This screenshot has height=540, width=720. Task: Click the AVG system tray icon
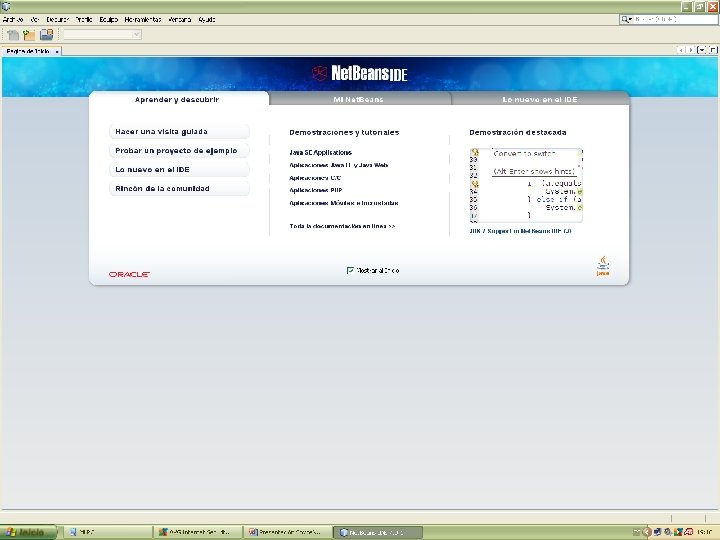coord(678,532)
